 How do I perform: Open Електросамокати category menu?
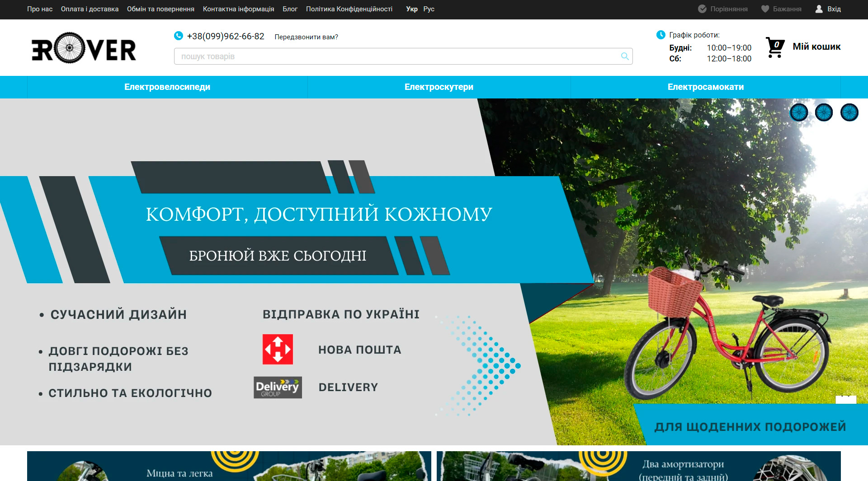pos(705,87)
